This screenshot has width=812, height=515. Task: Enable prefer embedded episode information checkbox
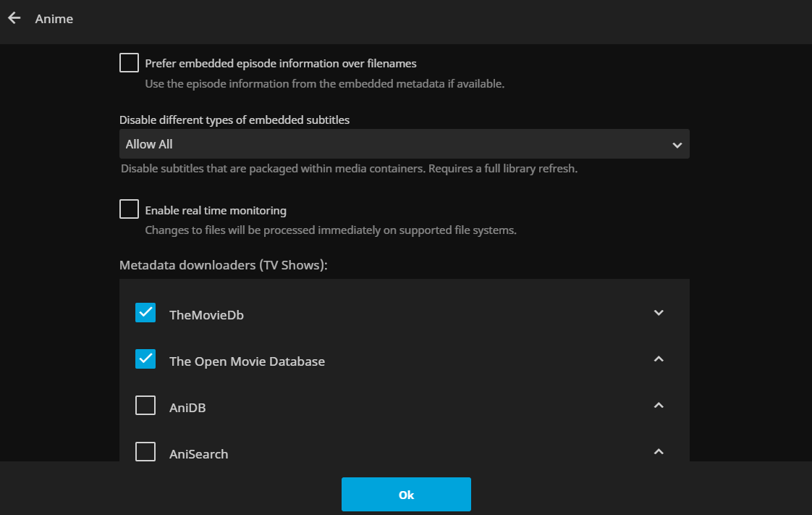[x=129, y=63]
